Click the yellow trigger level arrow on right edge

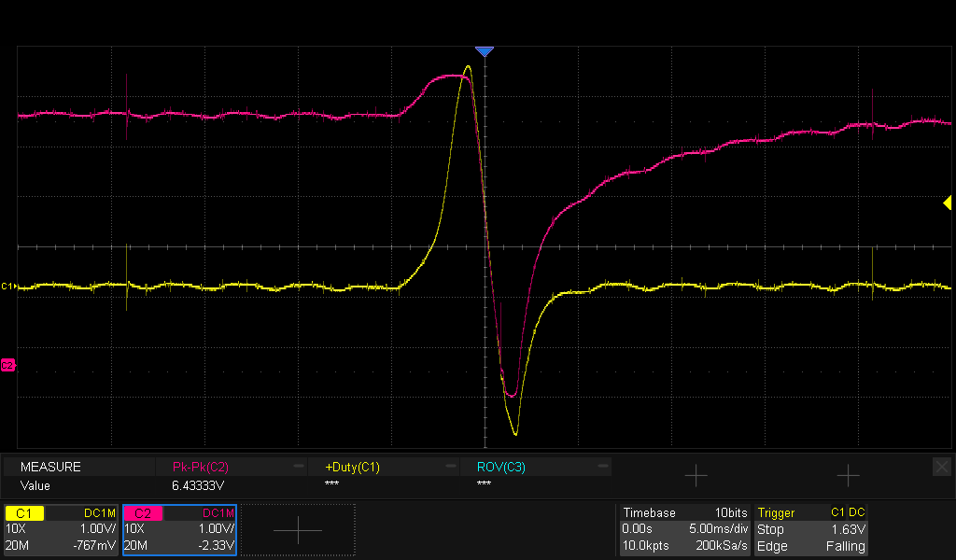pos(947,203)
